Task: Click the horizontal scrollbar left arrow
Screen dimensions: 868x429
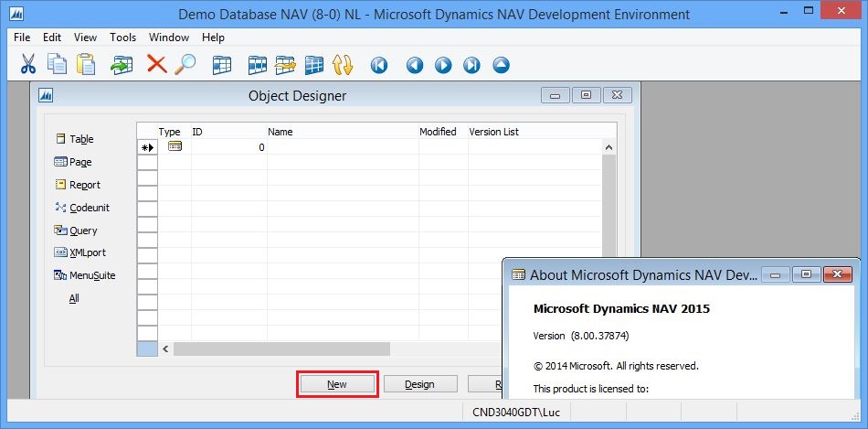Action: (165, 349)
